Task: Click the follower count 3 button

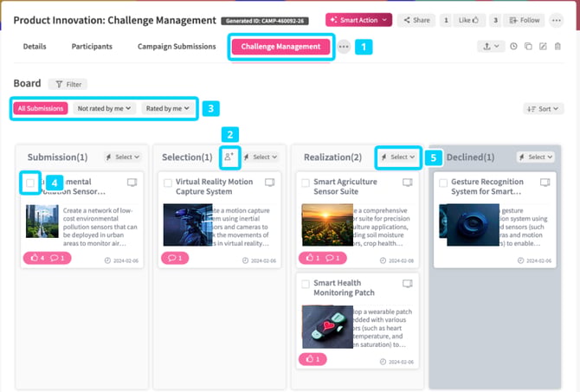Action: (495, 21)
